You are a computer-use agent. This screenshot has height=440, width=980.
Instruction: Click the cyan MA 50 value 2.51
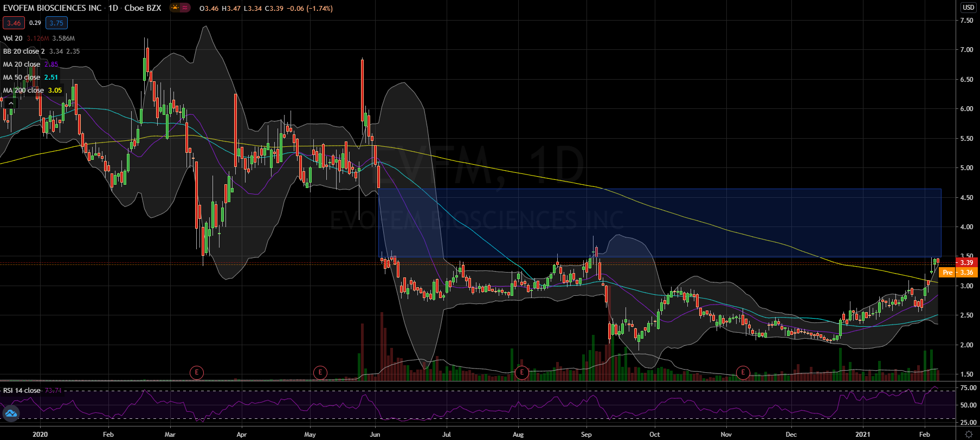tap(51, 77)
